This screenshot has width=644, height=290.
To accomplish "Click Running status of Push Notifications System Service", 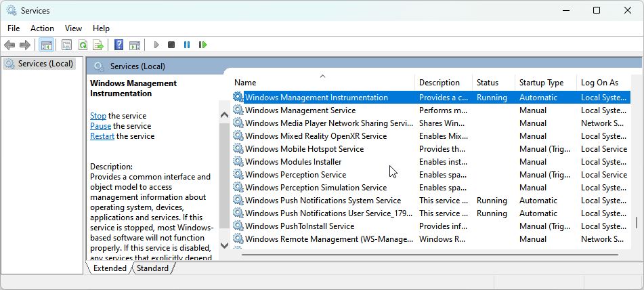I will [x=492, y=201].
